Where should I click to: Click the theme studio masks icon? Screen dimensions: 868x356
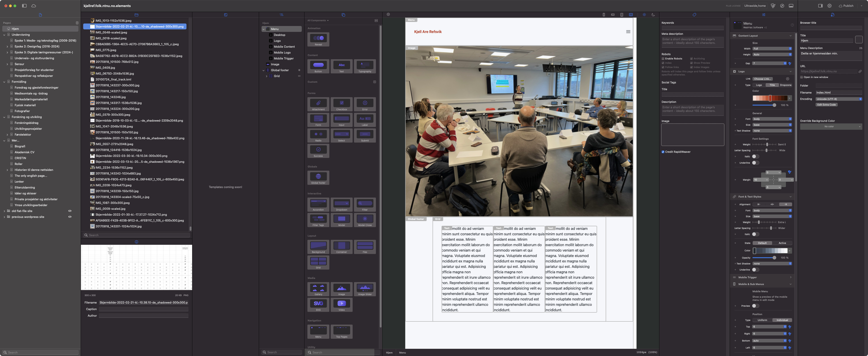pyautogui.click(x=773, y=6)
